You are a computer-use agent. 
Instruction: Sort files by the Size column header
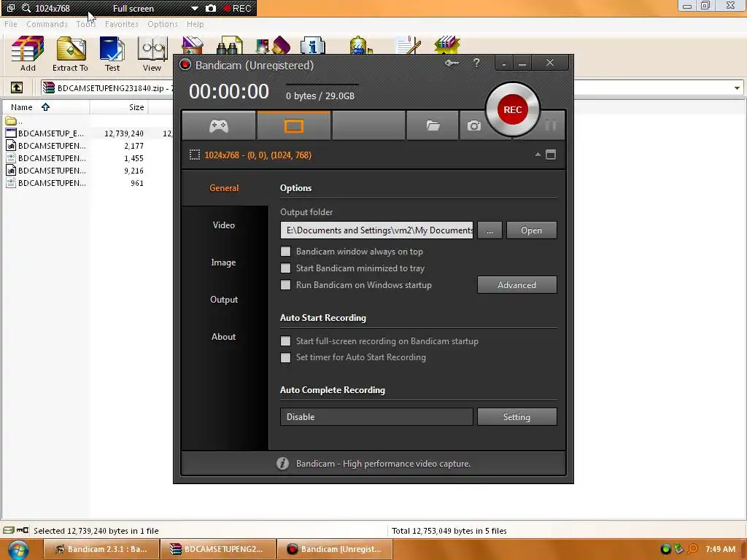(119, 107)
